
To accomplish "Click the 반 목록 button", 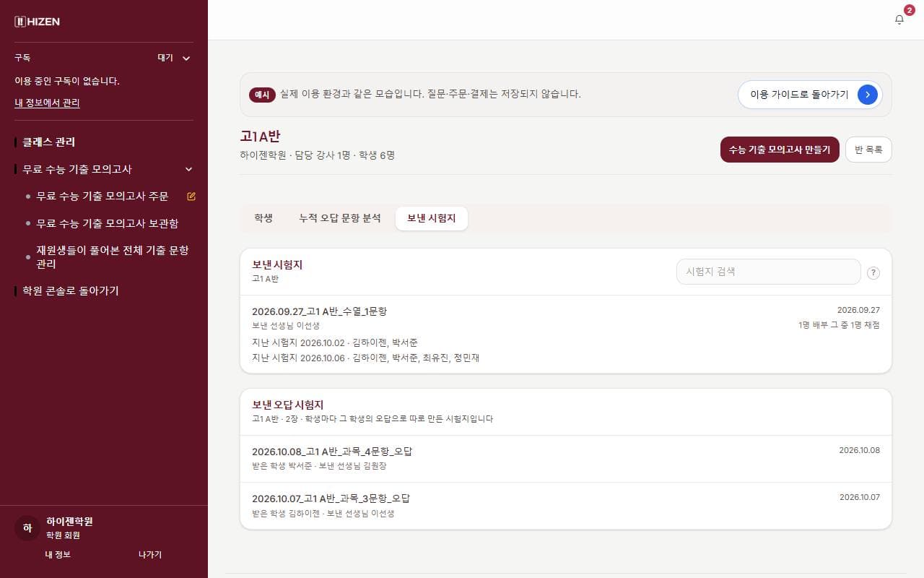I will (868, 150).
